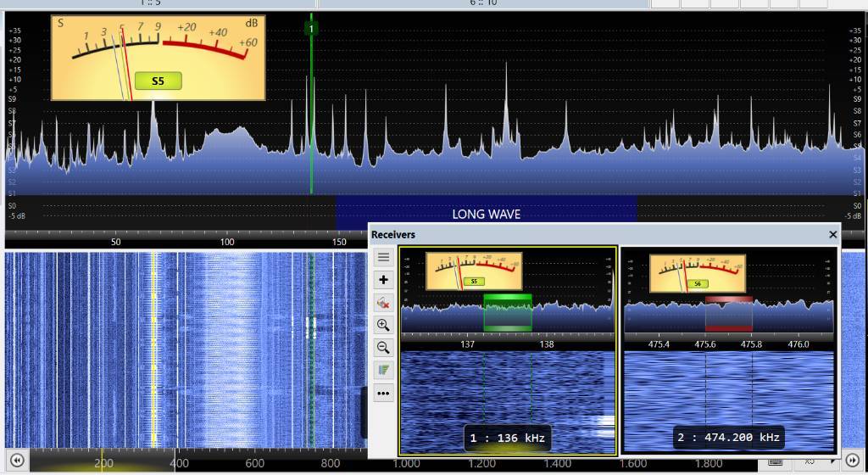Click the S5 reading on main S-meter
The height and width of the screenshot is (475, 868).
(x=158, y=82)
